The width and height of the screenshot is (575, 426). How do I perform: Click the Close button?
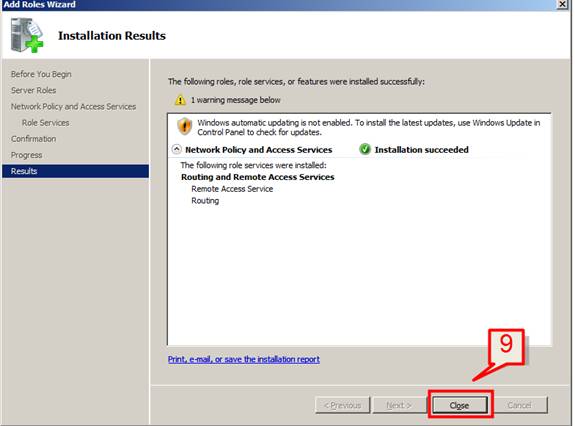tap(460, 405)
